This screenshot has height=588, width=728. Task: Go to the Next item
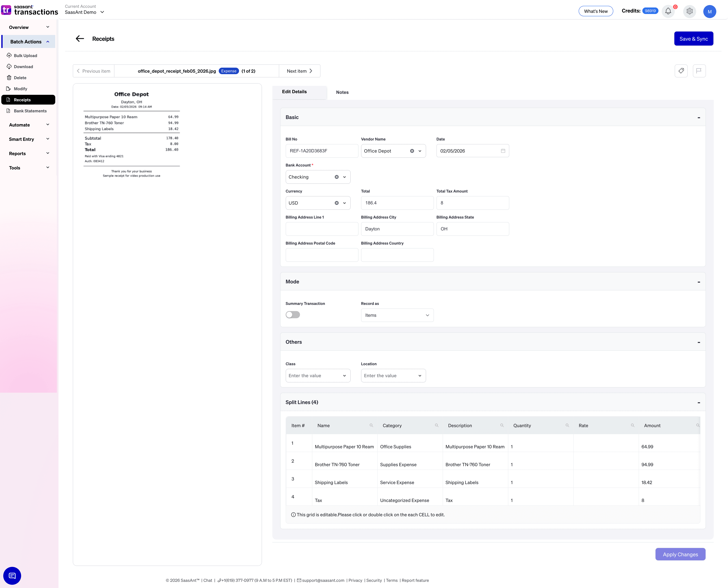click(x=299, y=71)
